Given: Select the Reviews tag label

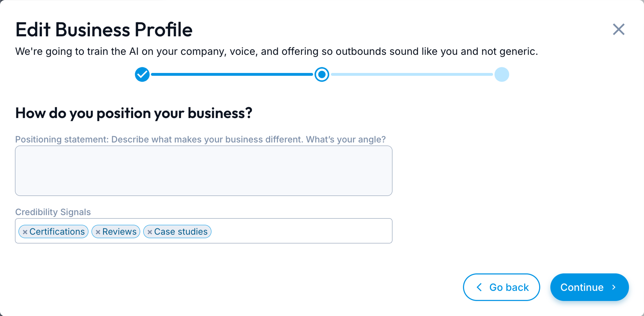Looking at the screenshot, I should coord(119,232).
